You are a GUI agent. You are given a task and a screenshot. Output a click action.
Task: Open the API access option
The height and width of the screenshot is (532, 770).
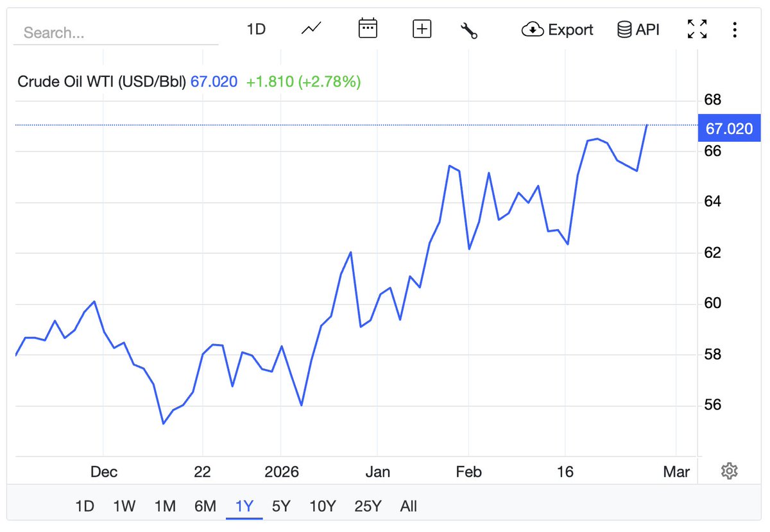pos(638,30)
